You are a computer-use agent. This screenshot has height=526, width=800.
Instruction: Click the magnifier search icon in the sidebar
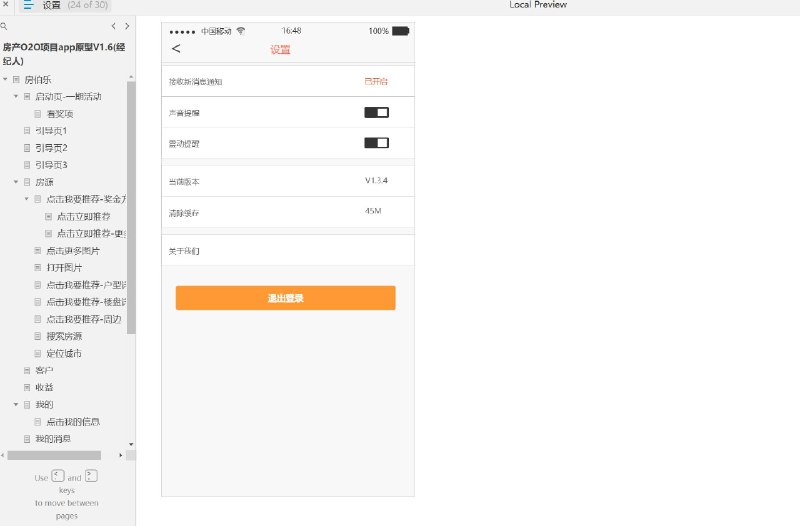4,26
